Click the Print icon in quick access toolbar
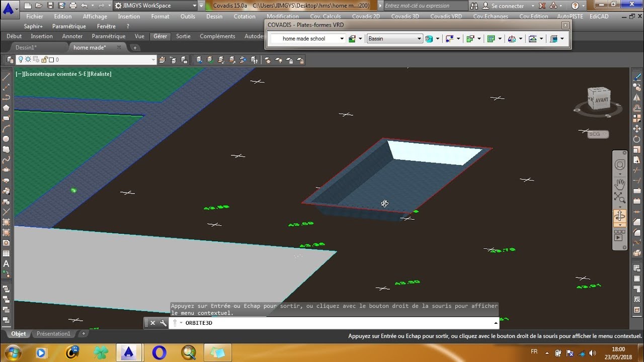This screenshot has height=362, width=644. (x=73, y=6)
